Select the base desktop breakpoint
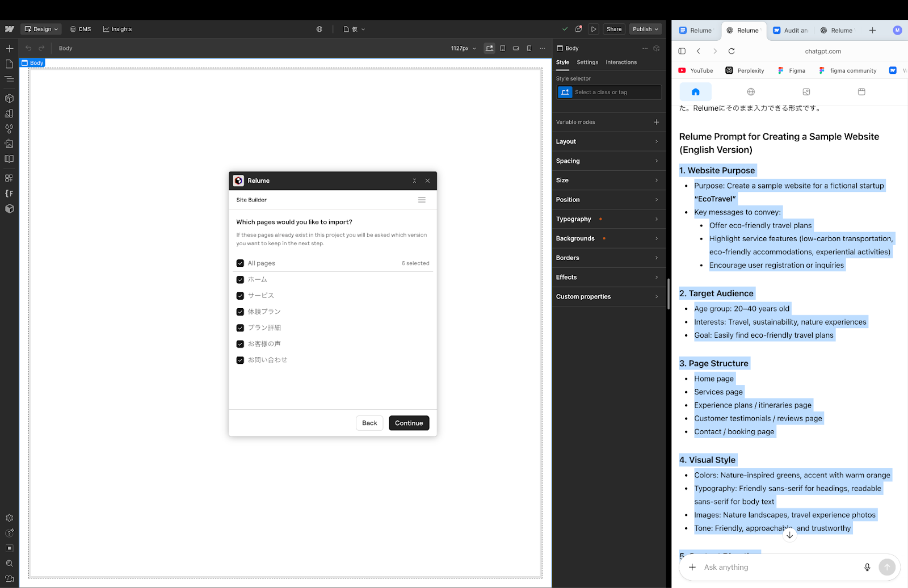Screen dimensions: 908x588 click(x=489, y=48)
